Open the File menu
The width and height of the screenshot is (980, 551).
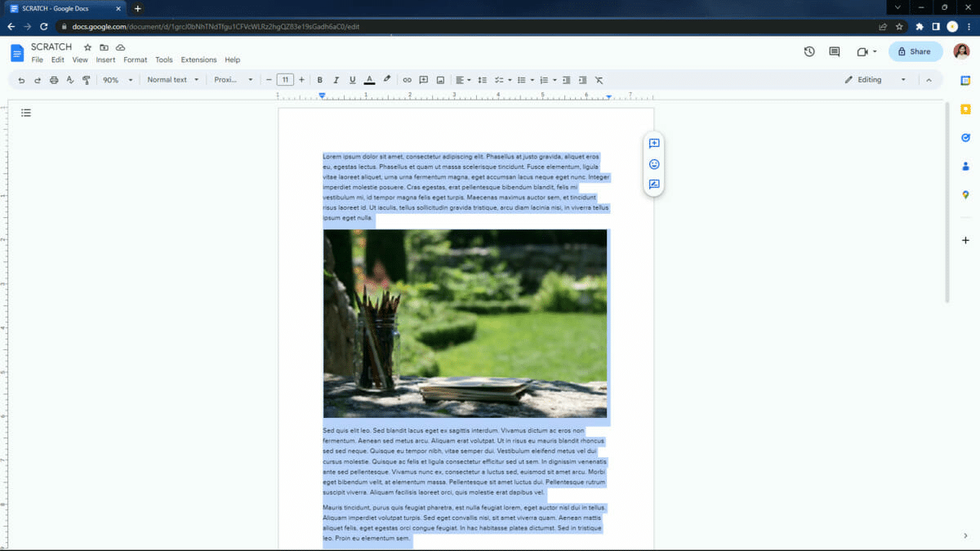pos(38,60)
